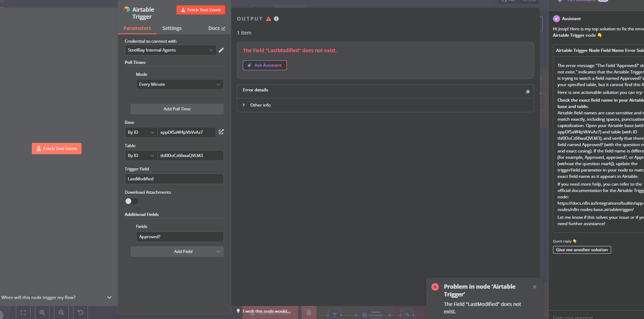Open the Mode dropdown showing Every Minute

coord(180,84)
